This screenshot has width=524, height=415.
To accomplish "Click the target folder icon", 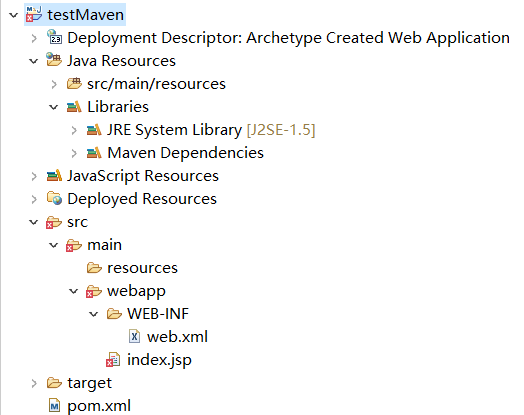I will pyautogui.click(x=54, y=383).
